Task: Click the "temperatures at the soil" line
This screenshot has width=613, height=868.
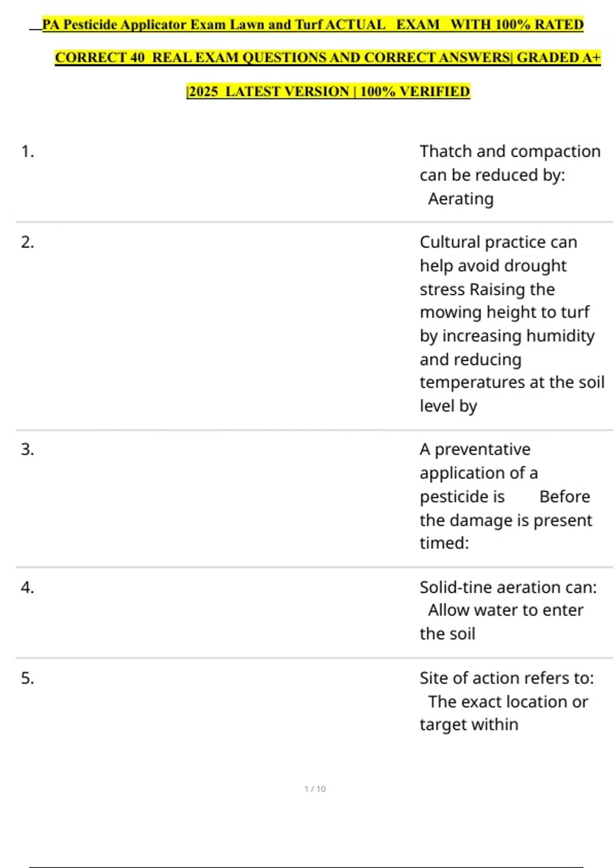Action: pos(512,382)
